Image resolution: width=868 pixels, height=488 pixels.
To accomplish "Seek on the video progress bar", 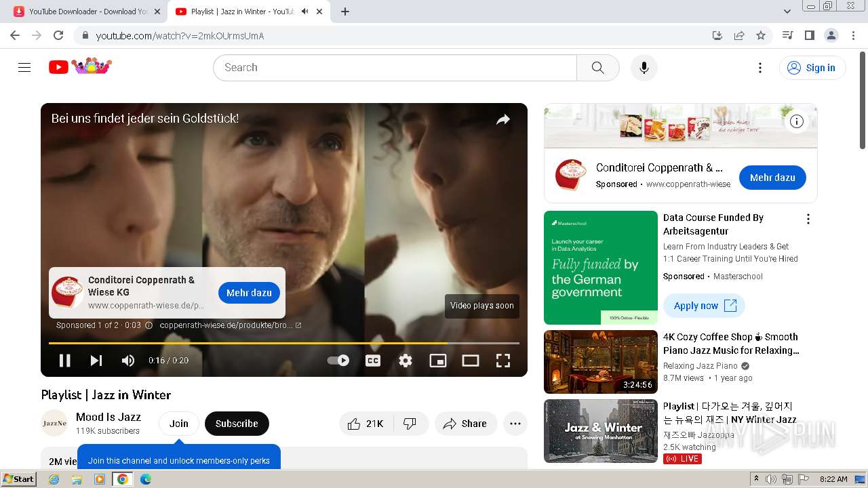I will [284, 343].
